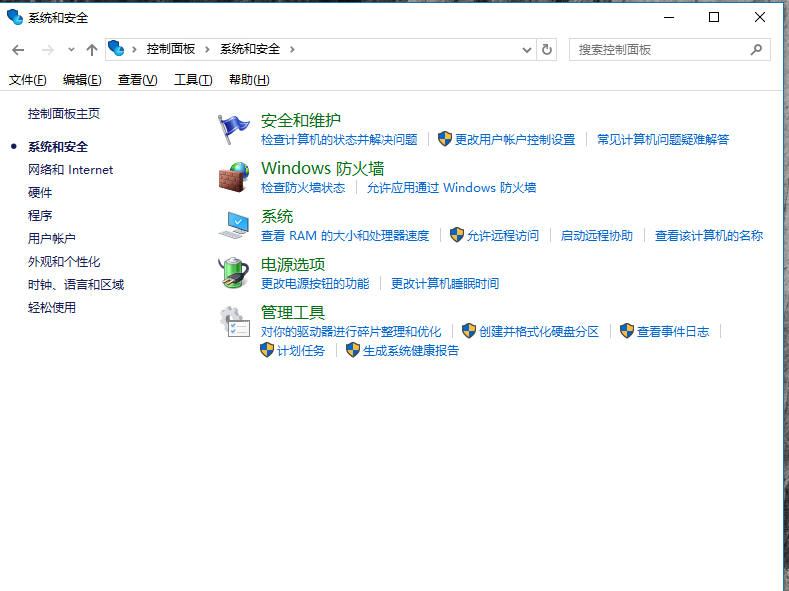Open the 编辑(E) menu
The height and width of the screenshot is (591, 789).
(82, 79)
